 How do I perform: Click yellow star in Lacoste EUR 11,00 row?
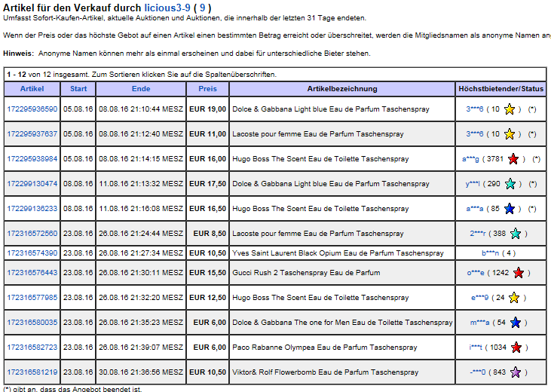tap(510, 134)
